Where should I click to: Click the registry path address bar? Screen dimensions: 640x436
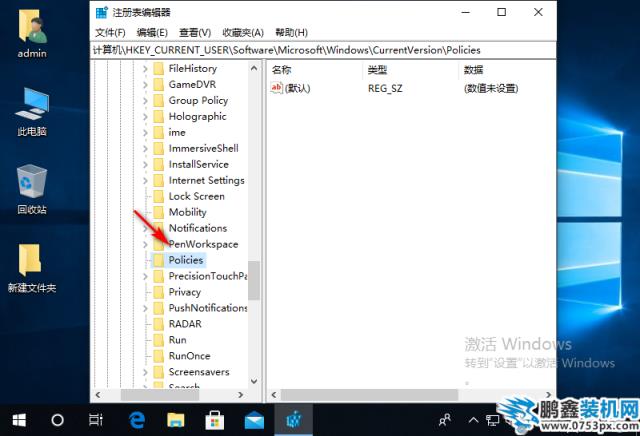tap(323, 50)
